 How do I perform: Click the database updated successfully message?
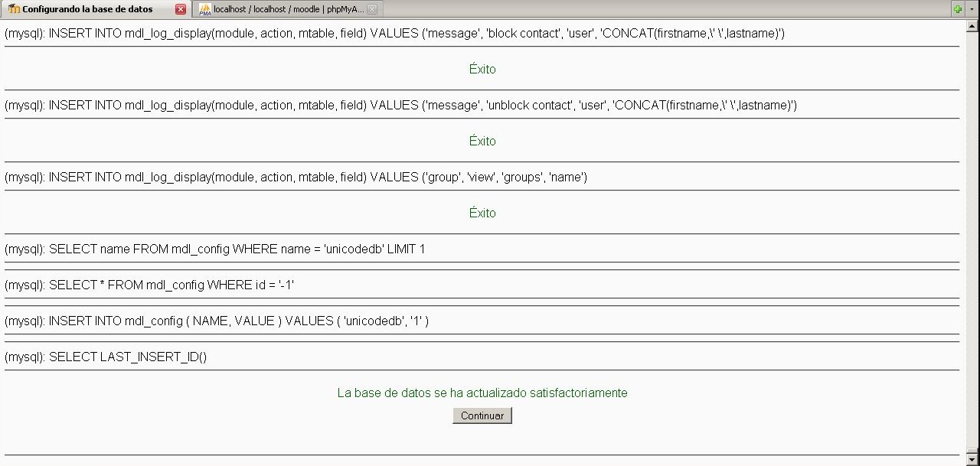[x=482, y=393]
